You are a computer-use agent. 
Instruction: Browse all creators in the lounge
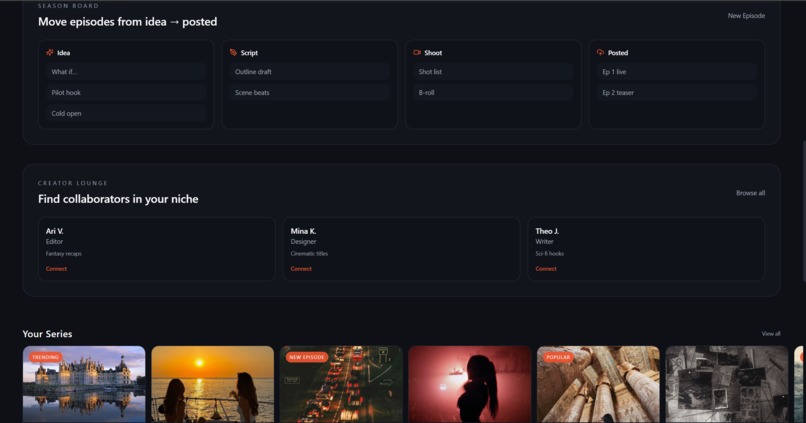[x=750, y=193]
